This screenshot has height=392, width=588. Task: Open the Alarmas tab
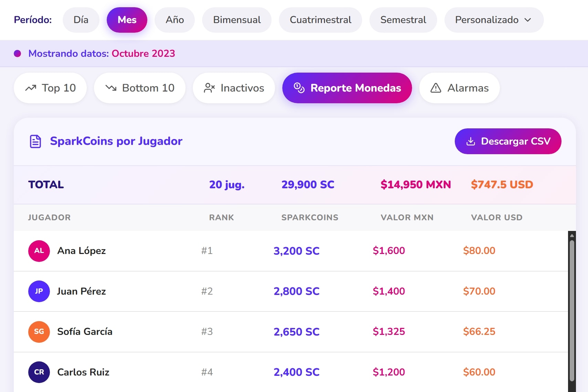[x=460, y=88]
